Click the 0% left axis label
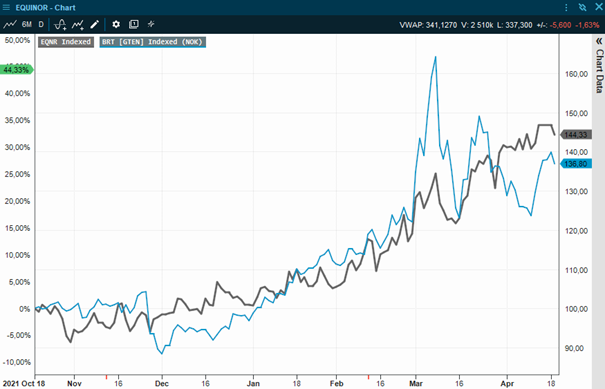Image resolution: width=605 pixels, height=389 pixels. click(24, 309)
